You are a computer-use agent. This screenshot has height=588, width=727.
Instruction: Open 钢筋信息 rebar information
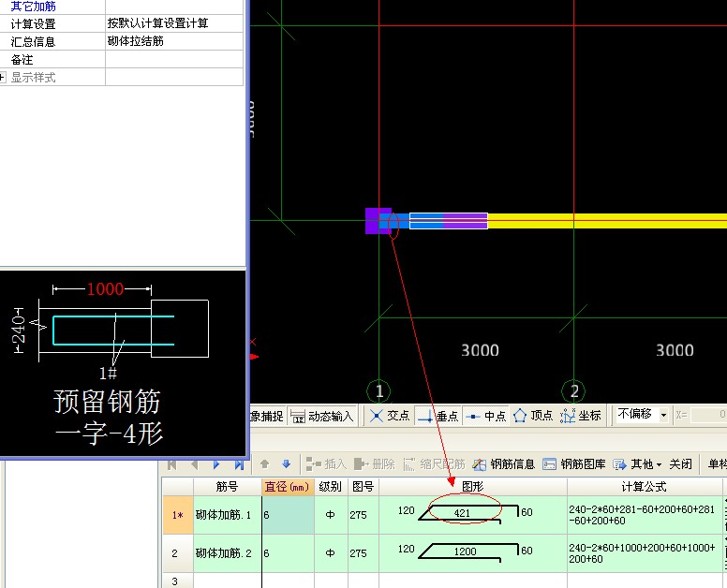coord(503,463)
